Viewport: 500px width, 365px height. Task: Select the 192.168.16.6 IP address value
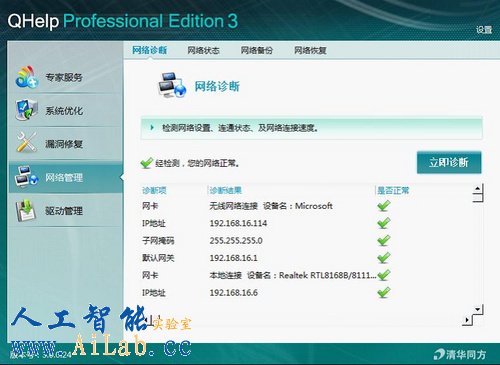234,292
